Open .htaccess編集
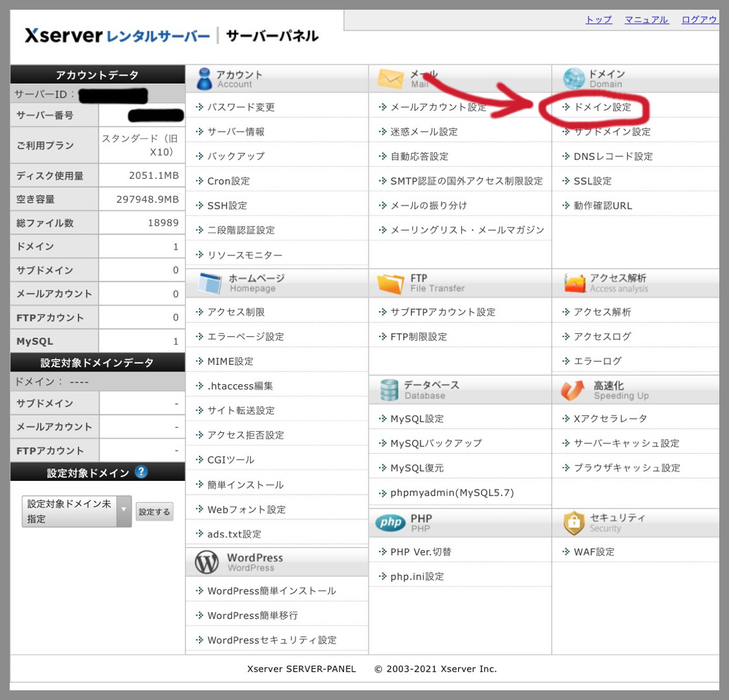The image size is (729, 700). (240, 386)
